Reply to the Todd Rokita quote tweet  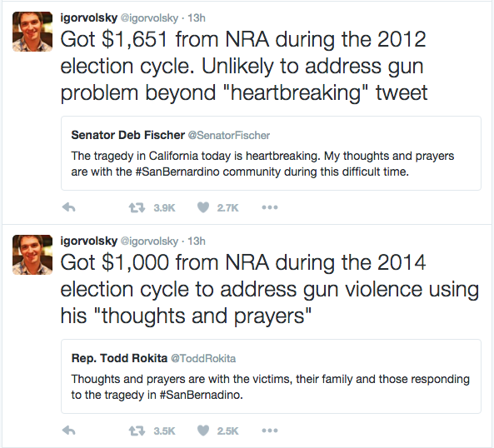click(x=68, y=431)
